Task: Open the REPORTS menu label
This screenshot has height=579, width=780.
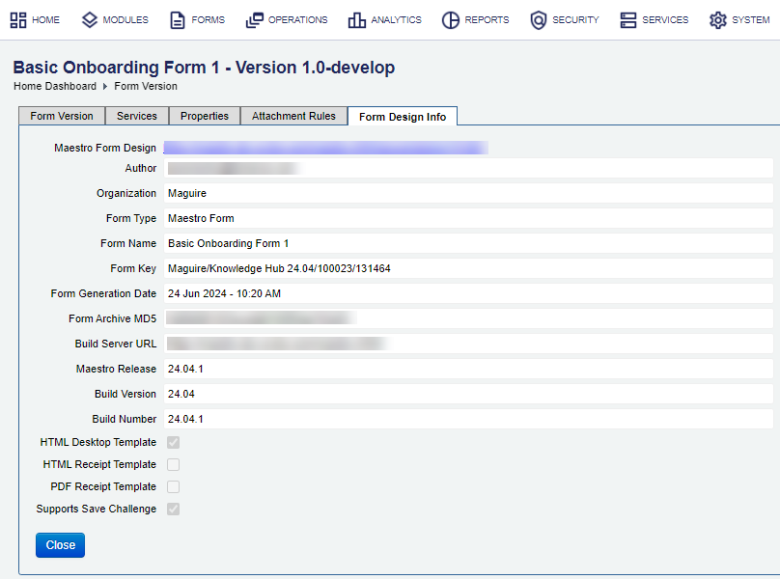Action: pos(487,20)
